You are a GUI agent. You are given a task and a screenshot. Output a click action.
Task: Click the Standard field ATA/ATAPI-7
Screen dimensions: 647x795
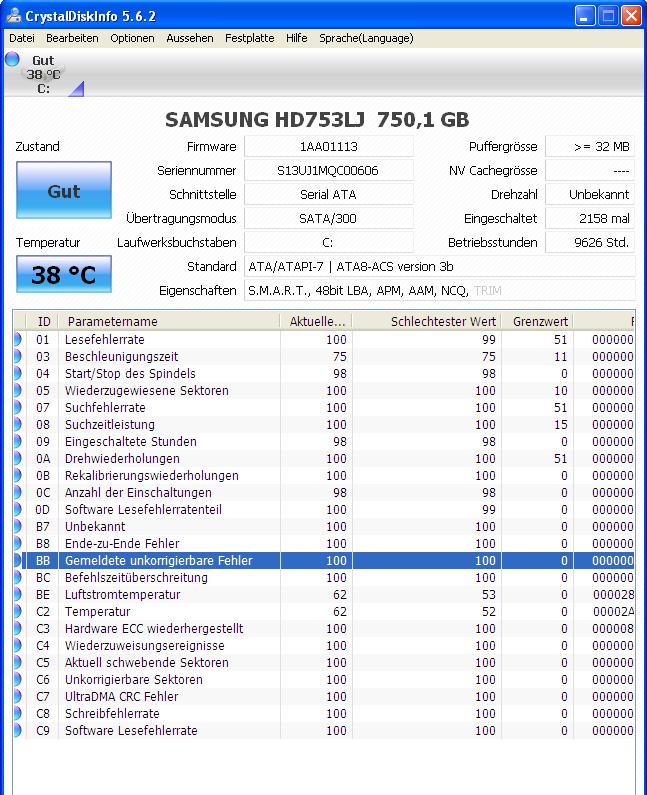(440, 266)
